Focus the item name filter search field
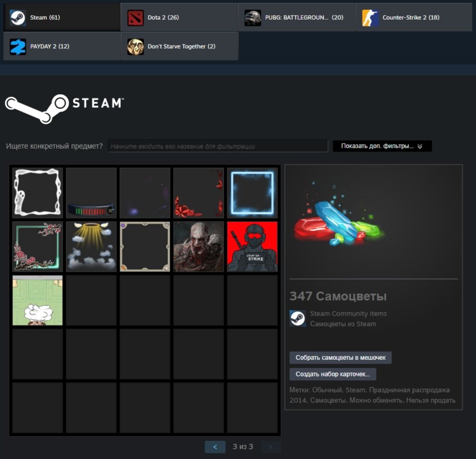Screen dimensions: 476x459 pos(218,146)
